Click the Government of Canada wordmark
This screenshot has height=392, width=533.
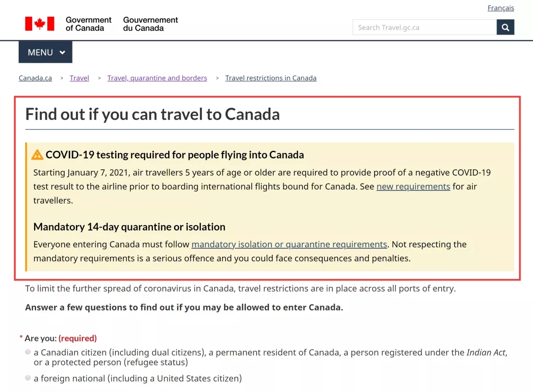(88, 24)
